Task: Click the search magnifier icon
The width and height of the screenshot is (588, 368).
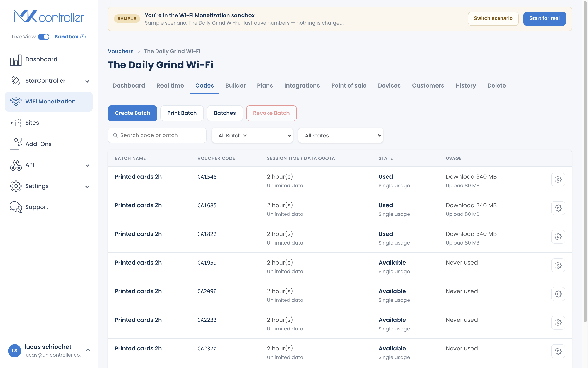Action: (x=115, y=135)
